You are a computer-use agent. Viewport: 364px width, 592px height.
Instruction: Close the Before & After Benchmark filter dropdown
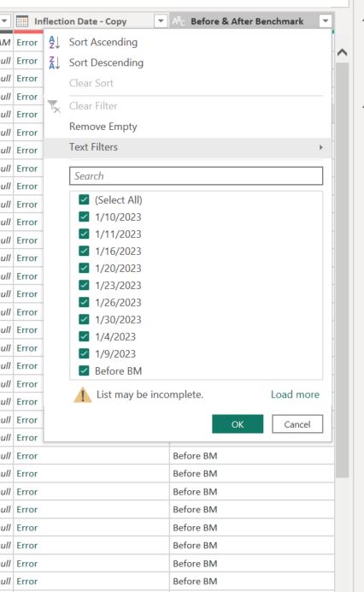pos(326,21)
